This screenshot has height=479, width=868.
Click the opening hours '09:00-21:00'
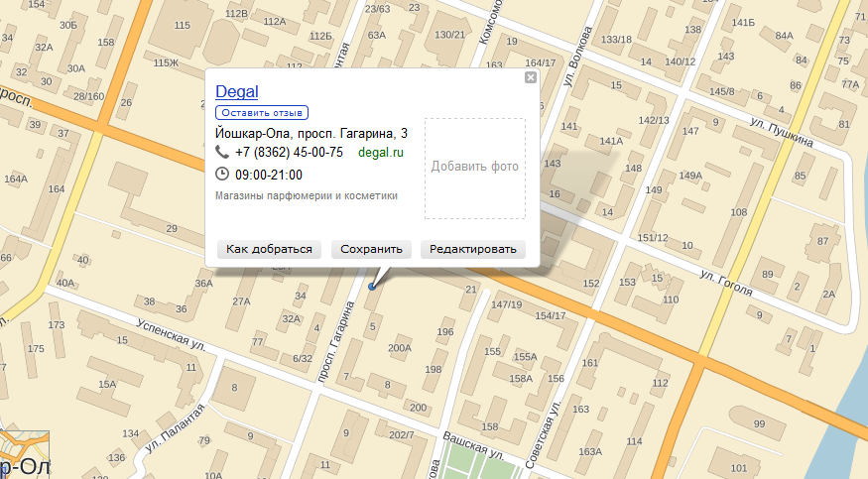click(x=269, y=175)
